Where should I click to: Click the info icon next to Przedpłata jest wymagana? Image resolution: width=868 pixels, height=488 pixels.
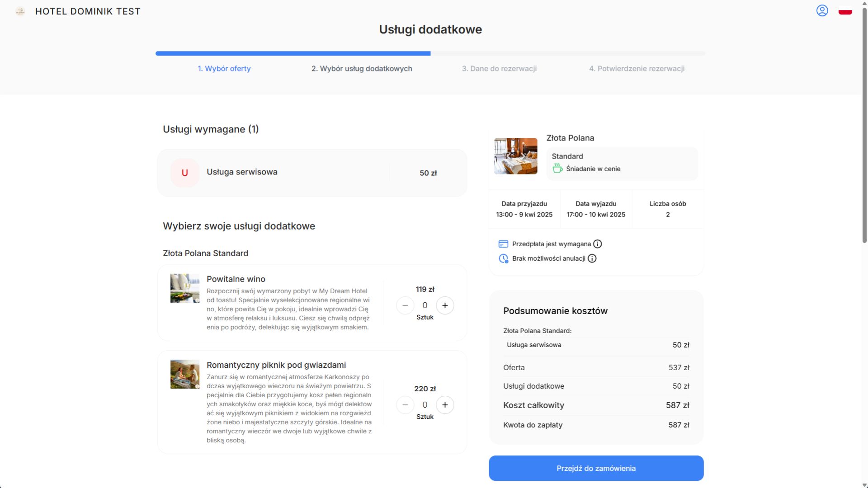pos(598,244)
